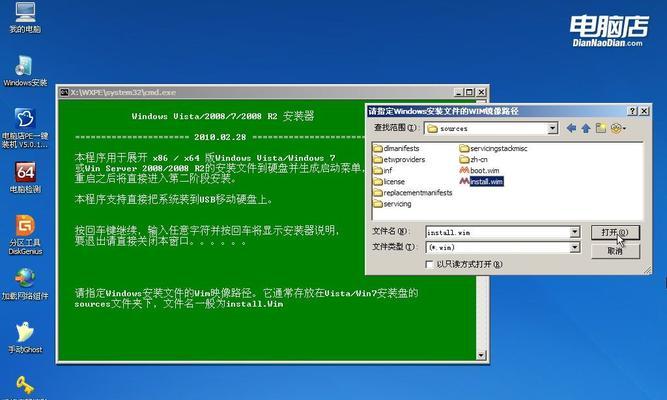Click the help question mark button
The height and width of the screenshot is (400, 667).
point(633,111)
